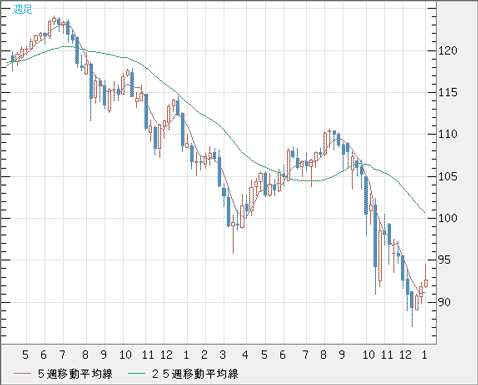Click the 週足 label in the chart corner
Screen dimensions: 478x385
click(23, 9)
